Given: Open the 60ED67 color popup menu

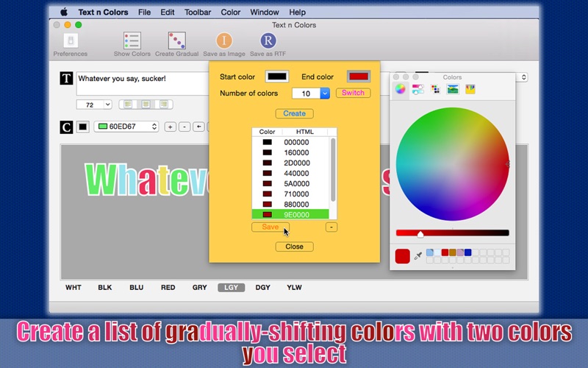Looking at the screenshot, I should [126, 127].
